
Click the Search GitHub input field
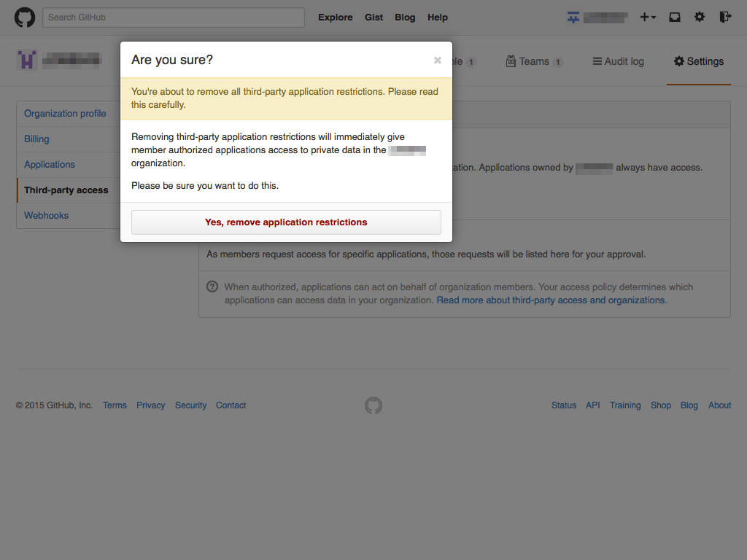173,17
